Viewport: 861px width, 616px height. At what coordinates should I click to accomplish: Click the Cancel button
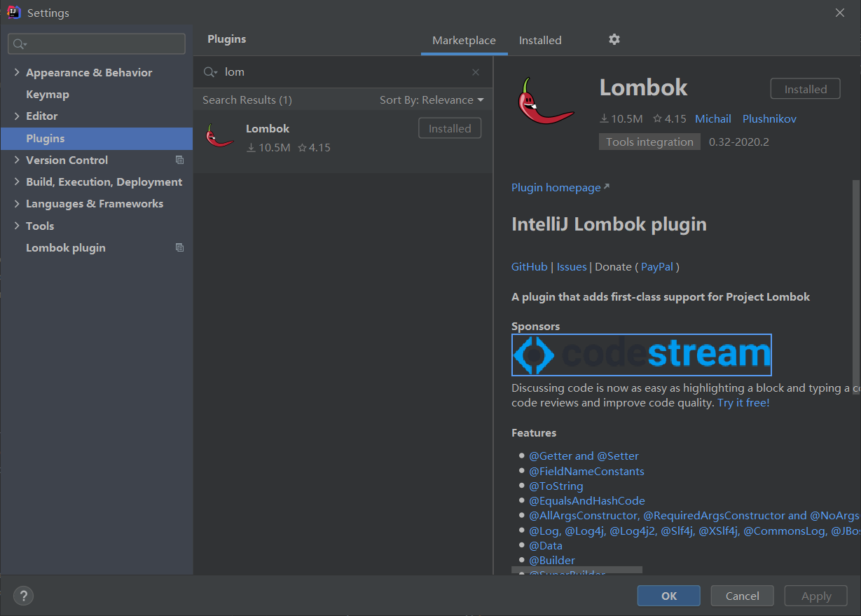[x=743, y=596]
